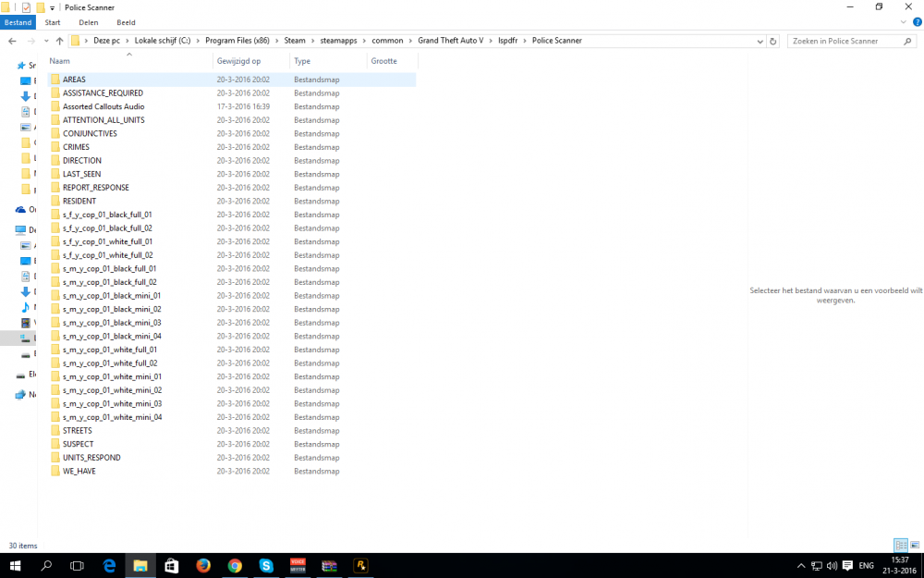Open the Action Center notifications icon
Screen dimensions: 924x578
point(847,566)
